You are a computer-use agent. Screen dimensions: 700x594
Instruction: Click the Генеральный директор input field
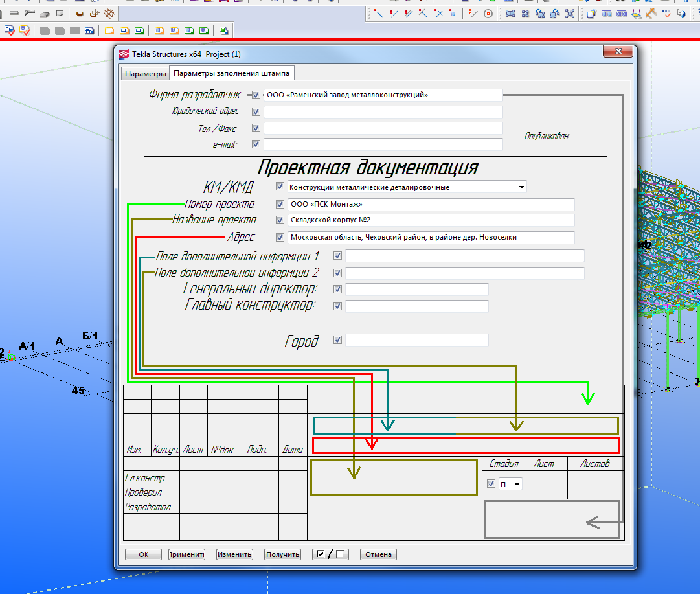416,290
